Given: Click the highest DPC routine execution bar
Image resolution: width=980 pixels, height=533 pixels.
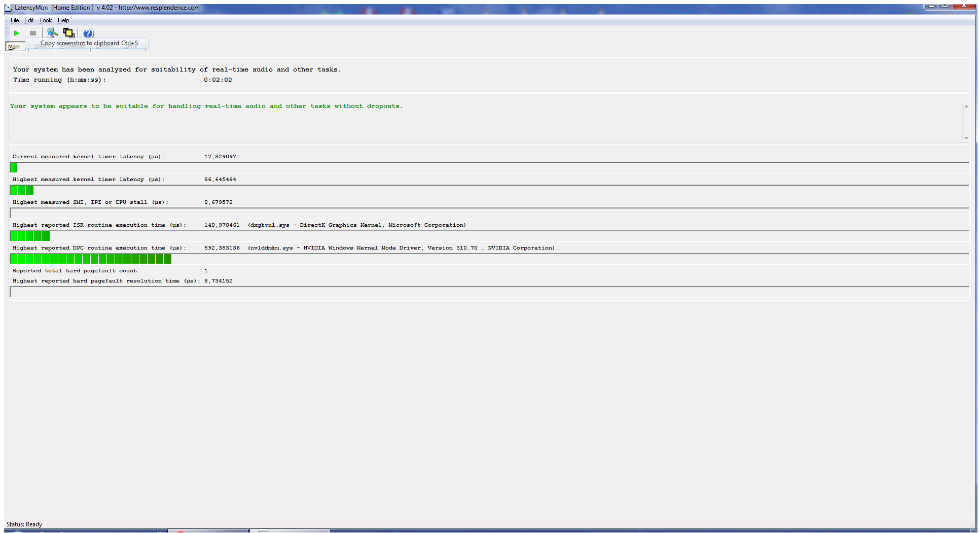Looking at the screenshot, I should point(489,259).
